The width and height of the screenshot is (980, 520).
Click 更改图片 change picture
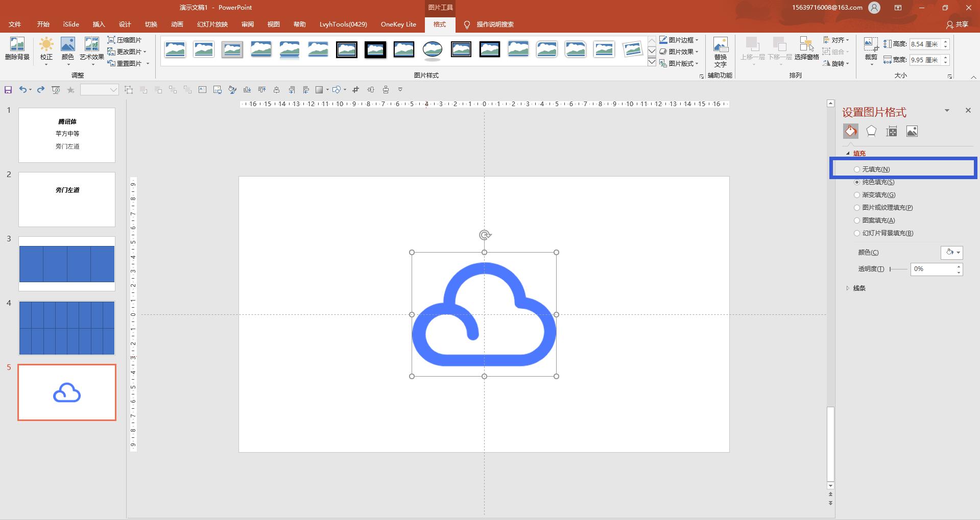127,52
